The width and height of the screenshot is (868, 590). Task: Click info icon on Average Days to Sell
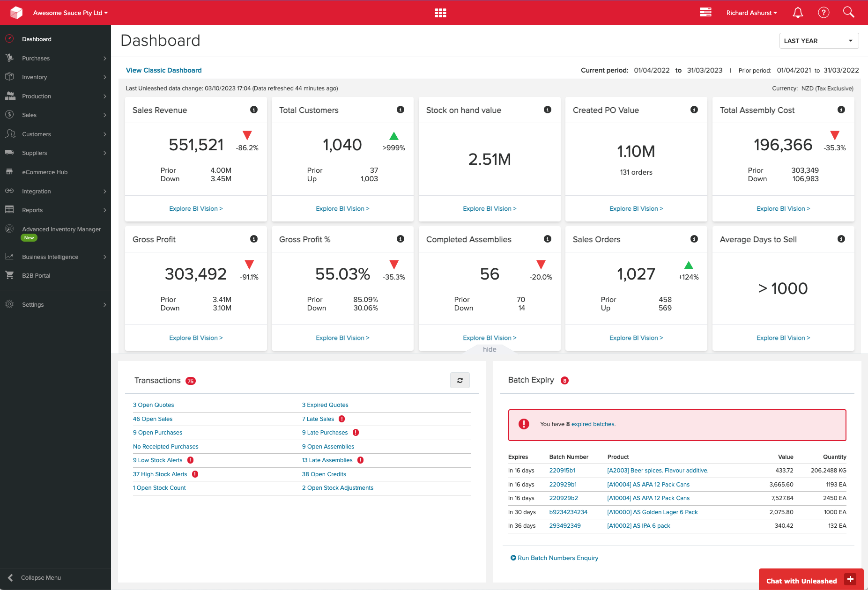pyautogui.click(x=841, y=239)
